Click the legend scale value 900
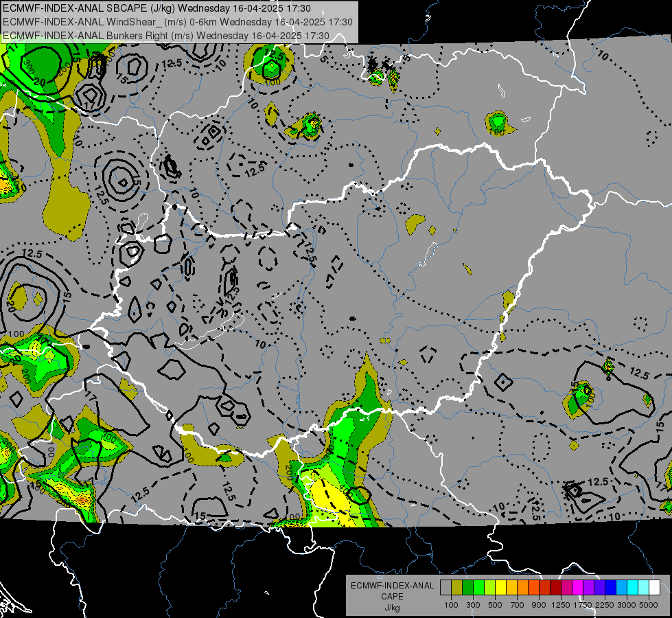The image size is (672, 618). point(539,605)
